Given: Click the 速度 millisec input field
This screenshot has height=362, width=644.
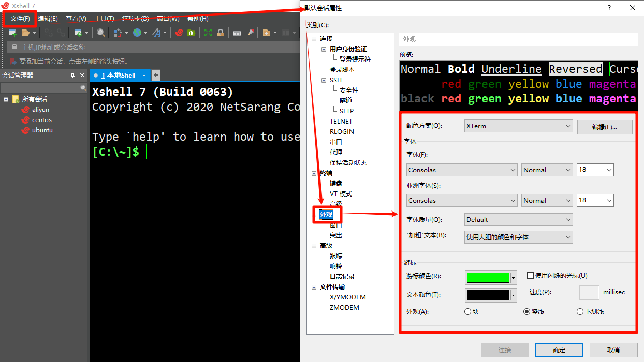Looking at the screenshot, I should (x=589, y=292).
